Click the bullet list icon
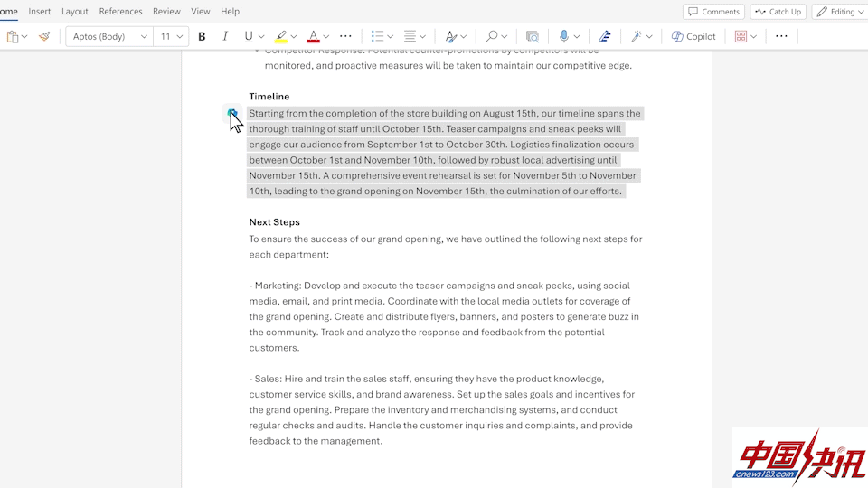 377,36
